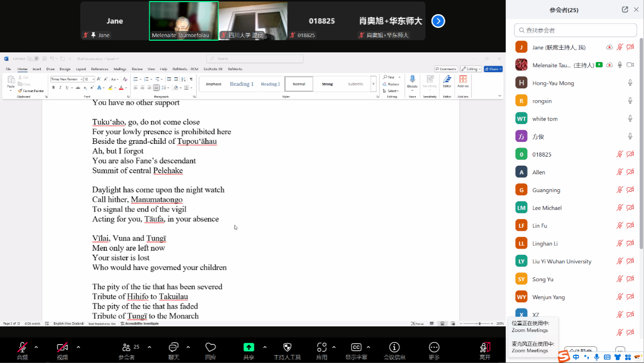Unmute audio in the Zoom toolbar

[22, 348]
